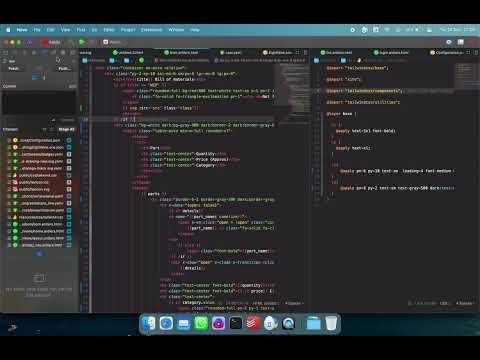Switch to the case.yaml tab
The width and height of the screenshot is (480, 360).
click(231, 52)
